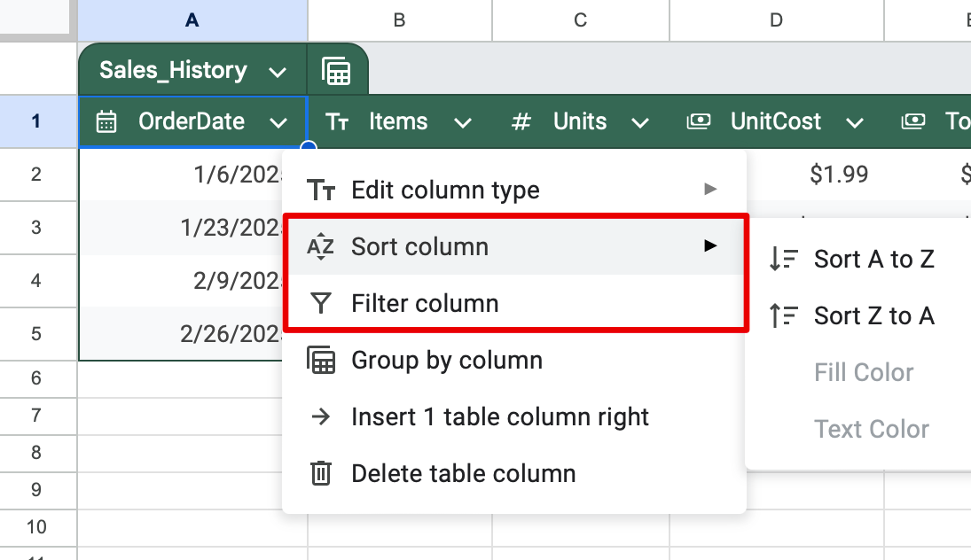971x560 pixels.
Task: Click the Fill Color option
Action: 864,372
